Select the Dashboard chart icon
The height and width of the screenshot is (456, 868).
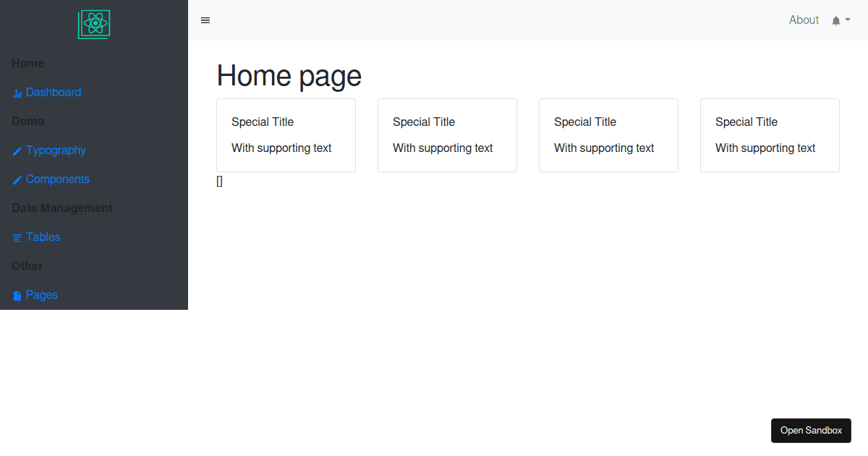pos(16,92)
